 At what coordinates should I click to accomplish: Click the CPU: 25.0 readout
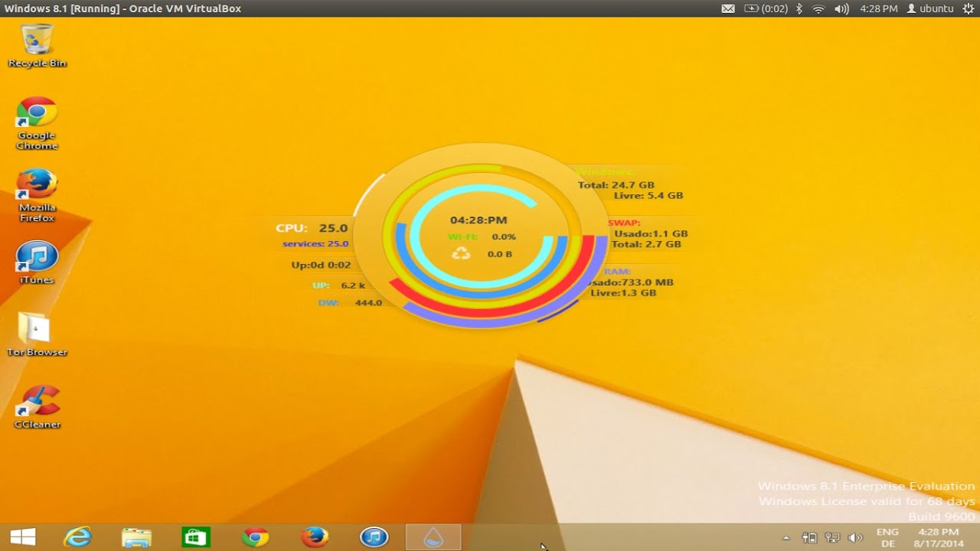(x=312, y=228)
